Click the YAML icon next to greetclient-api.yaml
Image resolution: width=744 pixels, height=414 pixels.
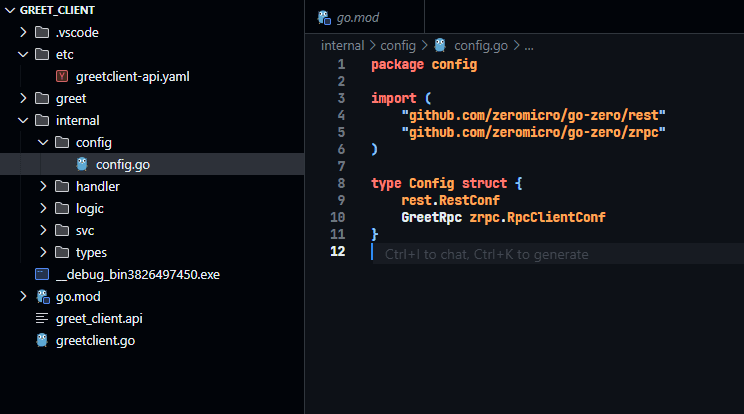62,76
